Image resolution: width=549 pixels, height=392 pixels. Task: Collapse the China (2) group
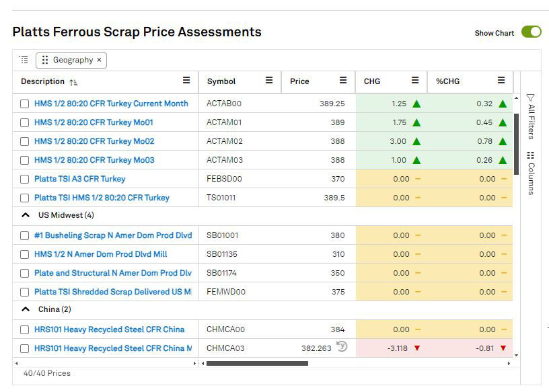(x=26, y=310)
